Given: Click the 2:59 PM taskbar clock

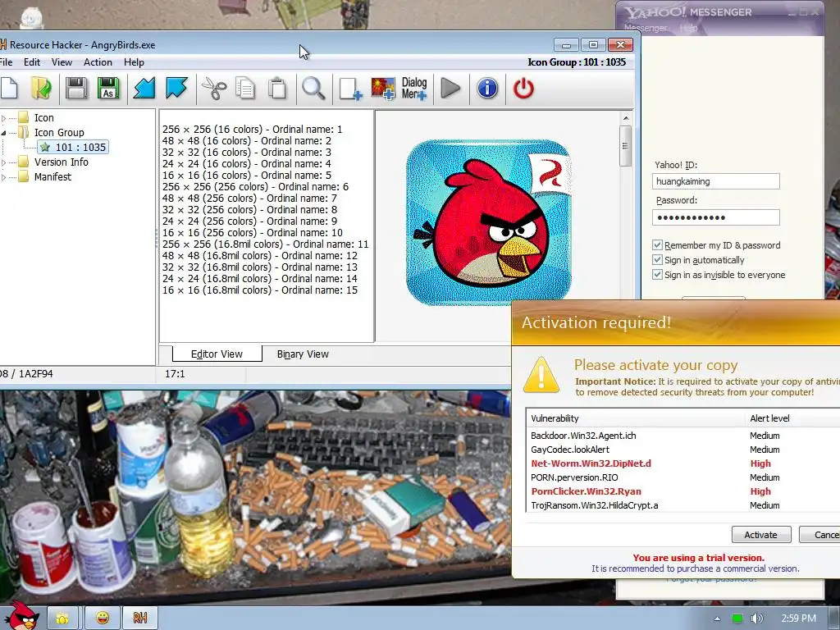Looking at the screenshot, I should (799, 619).
